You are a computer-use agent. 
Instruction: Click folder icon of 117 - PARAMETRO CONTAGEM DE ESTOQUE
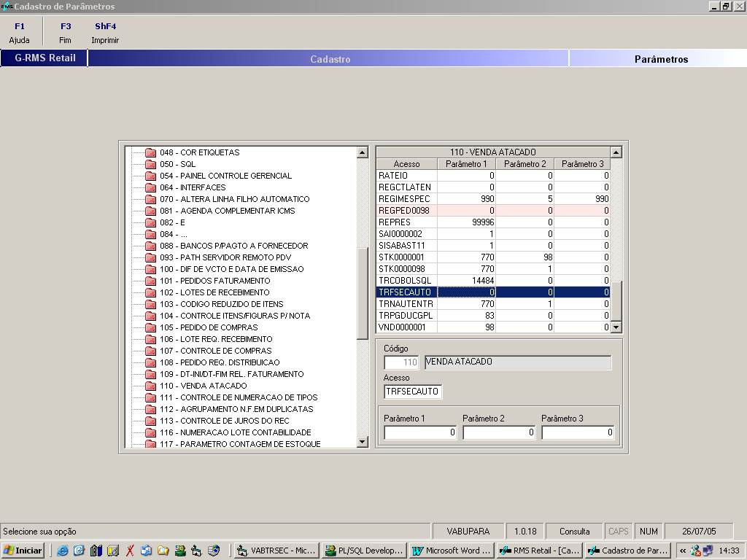(x=151, y=444)
